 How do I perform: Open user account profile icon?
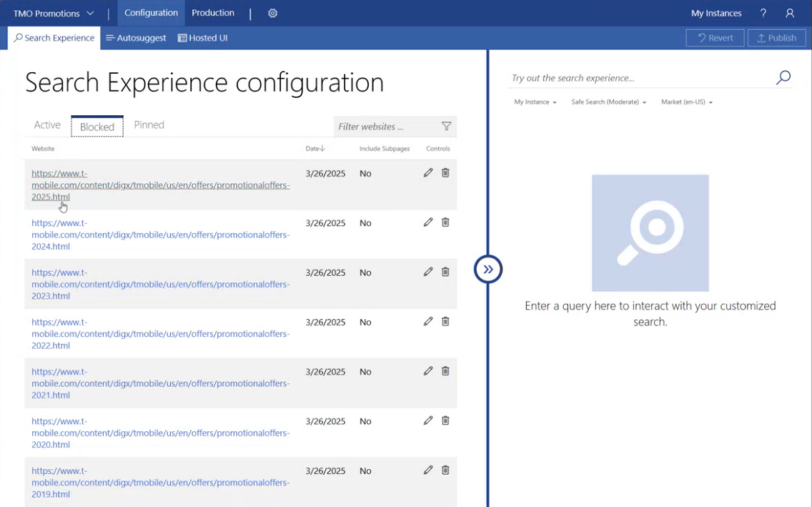tap(790, 14)
